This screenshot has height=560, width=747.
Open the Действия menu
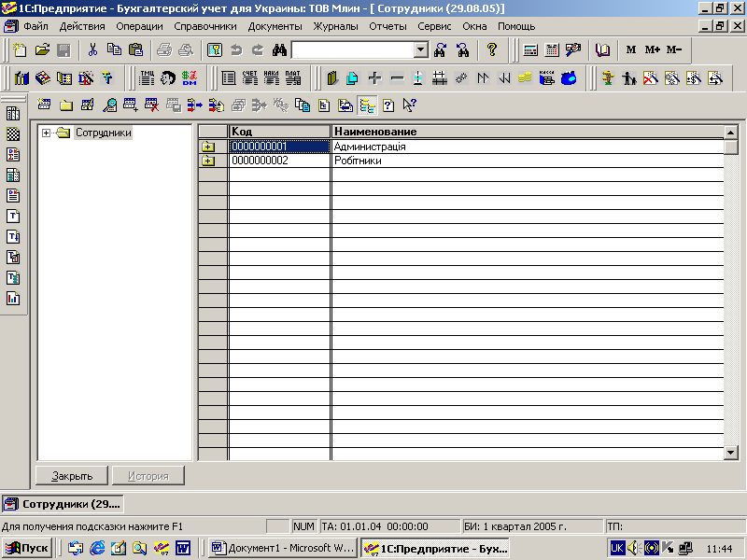(x=82, y=26)
